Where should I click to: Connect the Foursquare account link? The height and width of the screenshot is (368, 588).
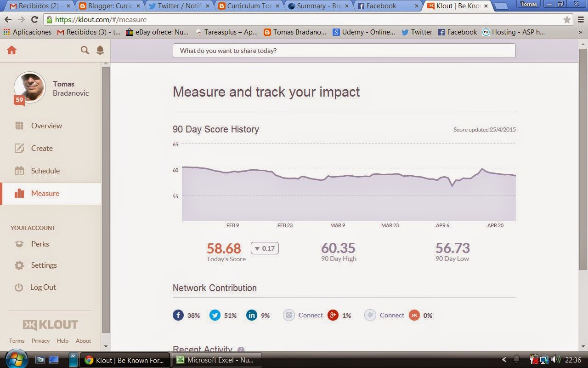pyautogui.click(x=392, y=315)
